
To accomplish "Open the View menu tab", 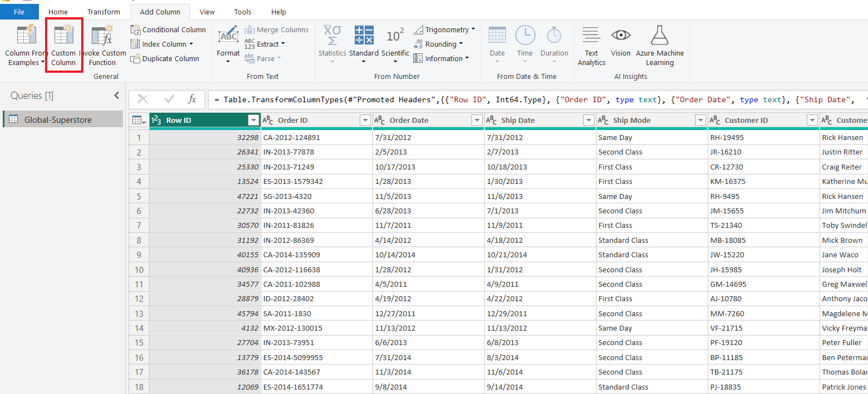I will click(207, 11).
